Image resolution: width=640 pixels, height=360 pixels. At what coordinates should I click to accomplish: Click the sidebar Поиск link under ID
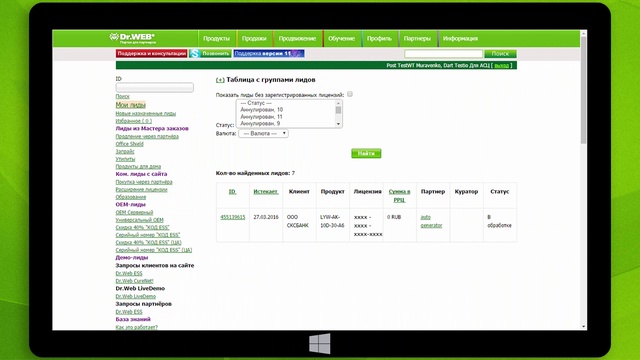click(x=122, y=96)
